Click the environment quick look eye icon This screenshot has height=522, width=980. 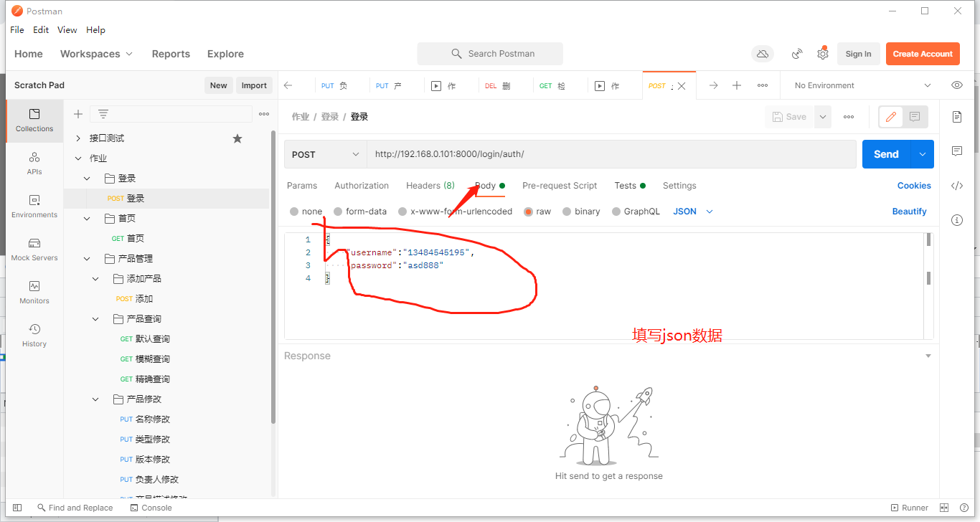click(957, 85)
